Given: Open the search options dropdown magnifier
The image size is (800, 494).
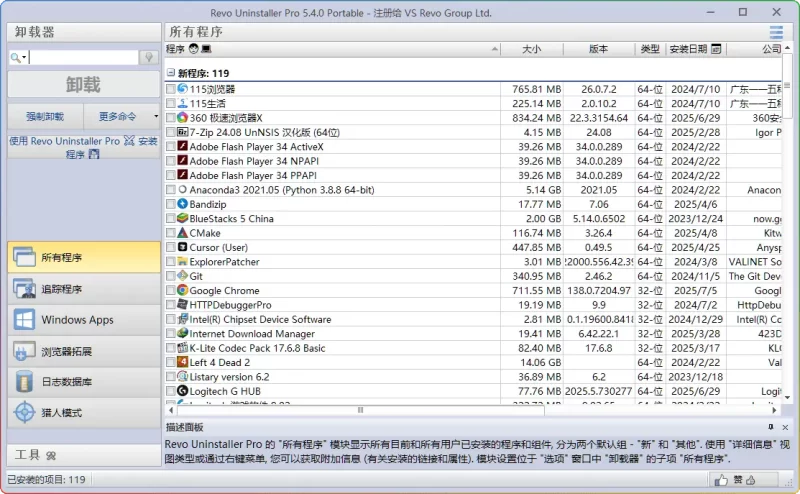Looking at the screenshot, I should [17, 58].
